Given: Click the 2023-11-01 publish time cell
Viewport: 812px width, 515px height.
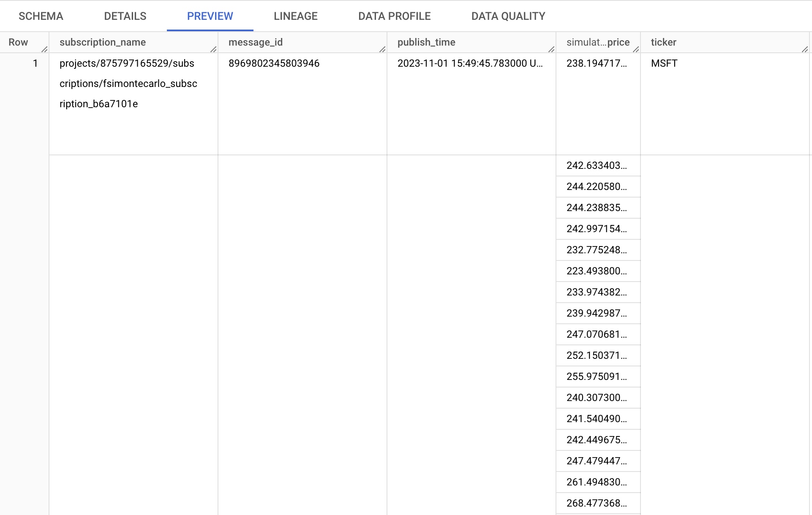Looking at the screenshot, I should pyautogui.click(x=470, y=63).
